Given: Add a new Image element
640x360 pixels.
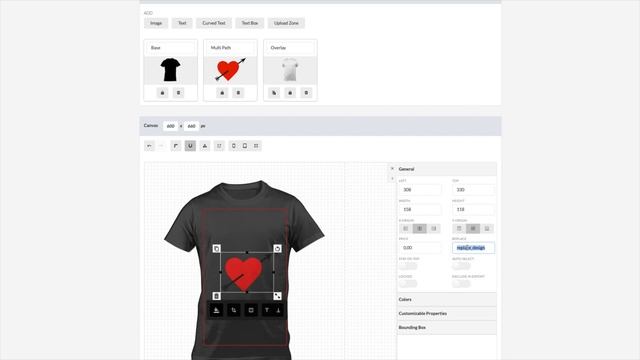Looking at the screenshot, I should pos(156,23).
